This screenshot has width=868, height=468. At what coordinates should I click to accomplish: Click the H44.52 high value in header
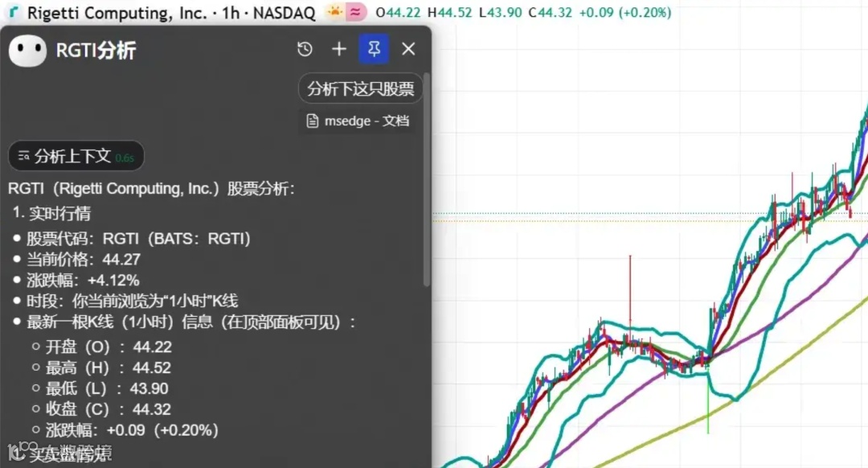[449, 12]
